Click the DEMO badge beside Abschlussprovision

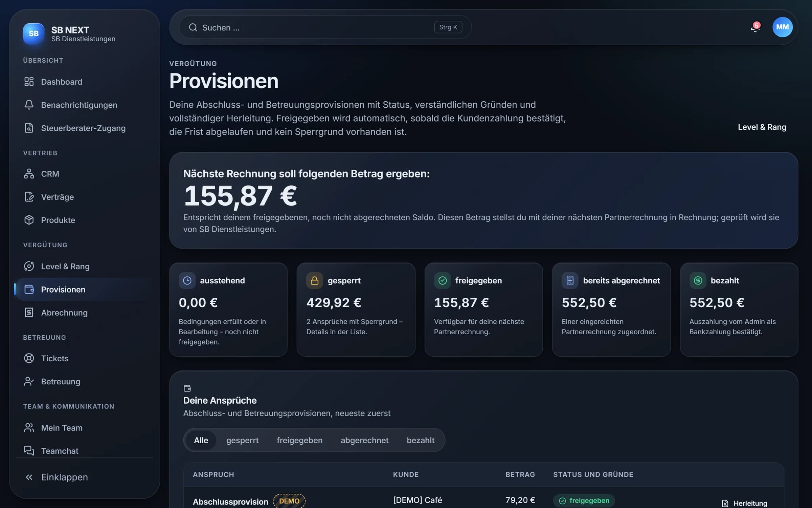(x=289, y=501)
